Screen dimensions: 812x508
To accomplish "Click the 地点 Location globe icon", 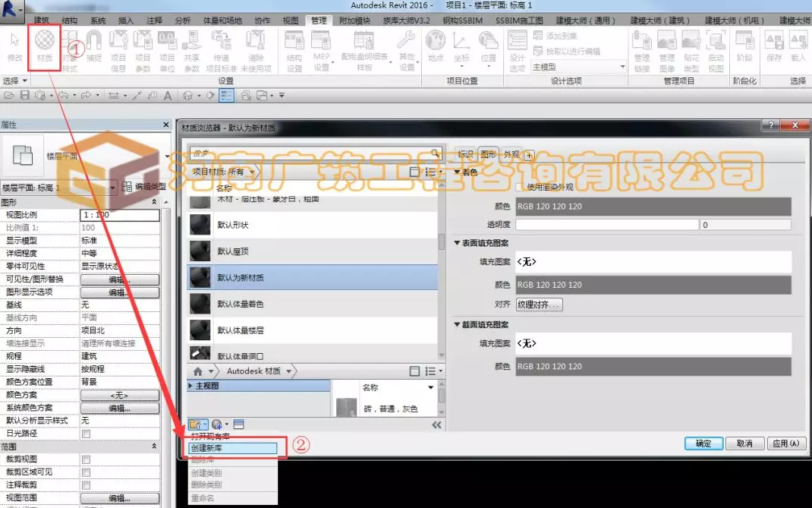I will pos(436,46).
